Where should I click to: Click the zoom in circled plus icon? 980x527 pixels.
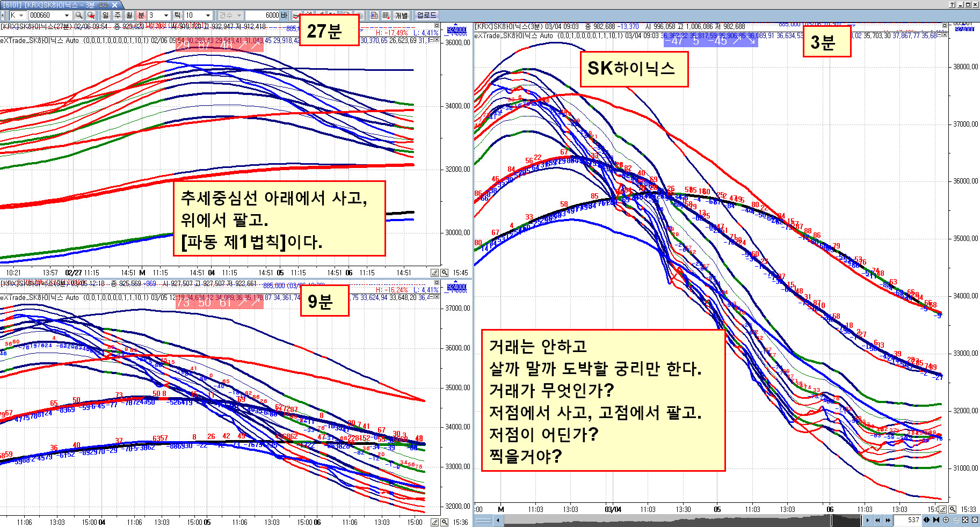(946, 520)
